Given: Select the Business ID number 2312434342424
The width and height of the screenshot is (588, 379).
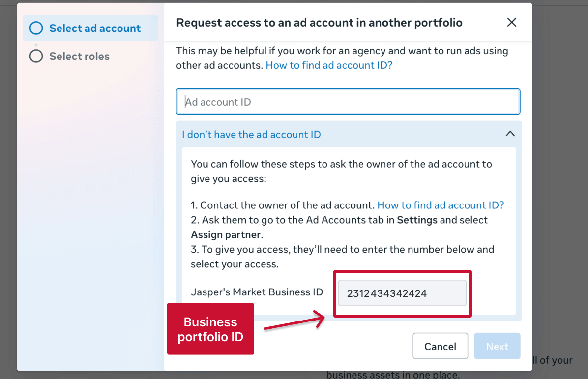Looking at the screenshot, I should (402, 293).
